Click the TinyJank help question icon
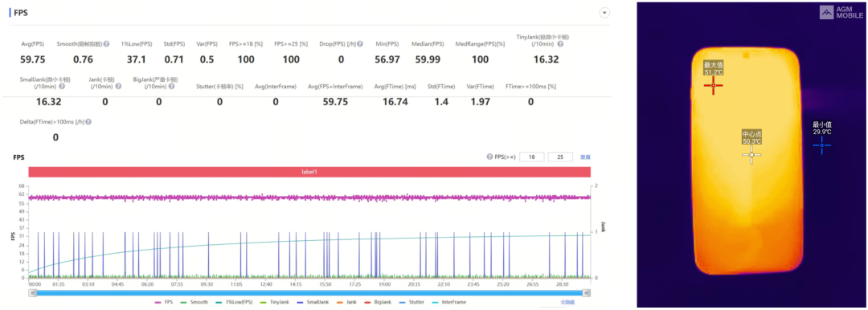 [x=560, y=43]
